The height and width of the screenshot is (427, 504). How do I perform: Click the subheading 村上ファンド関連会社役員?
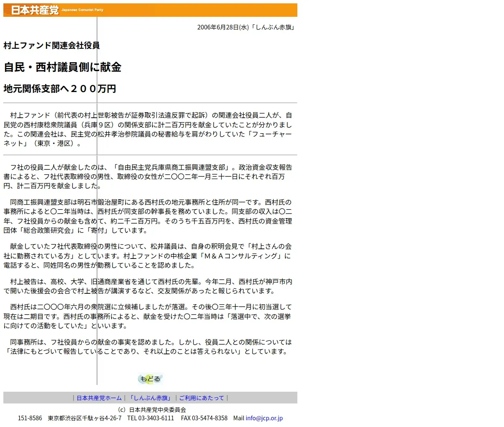click(52, 45)
